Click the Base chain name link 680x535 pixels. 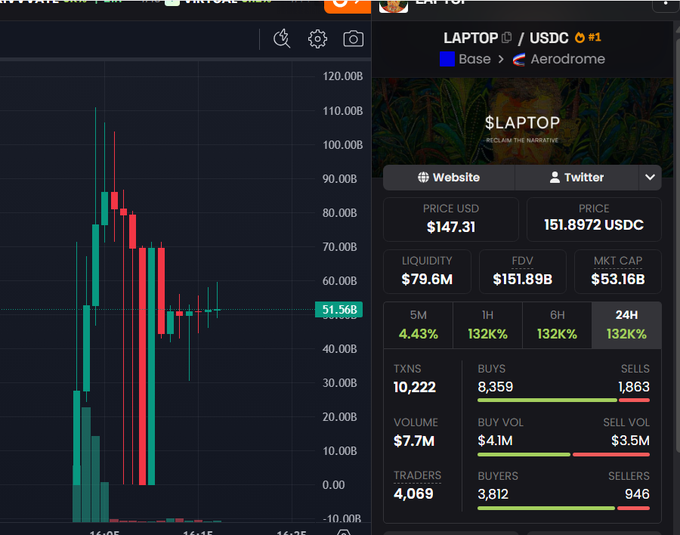point(474,59)
